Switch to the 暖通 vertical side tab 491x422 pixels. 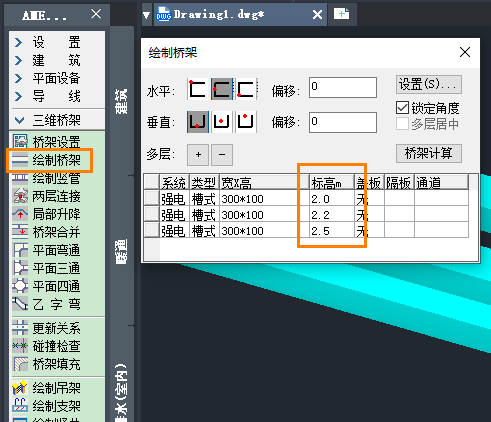point(121,251)
